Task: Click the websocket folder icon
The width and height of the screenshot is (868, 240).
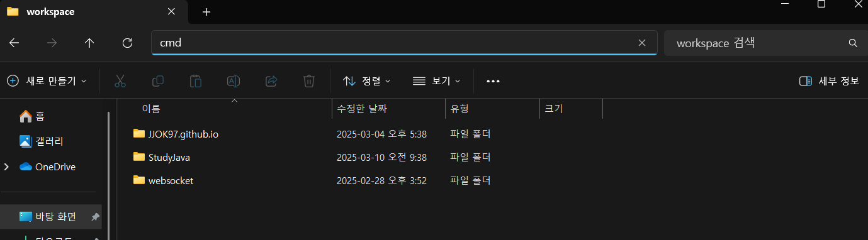Action: click(x=139, y=180)
